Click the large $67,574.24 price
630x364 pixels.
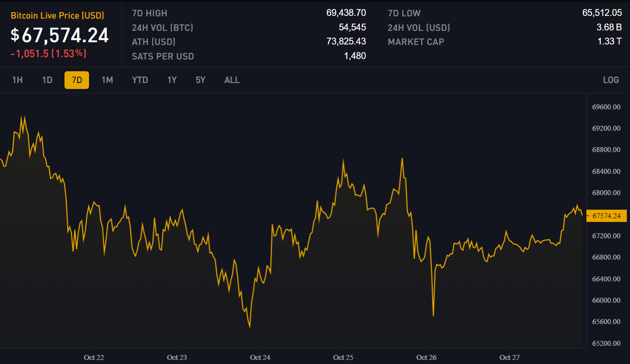[60, 35]
